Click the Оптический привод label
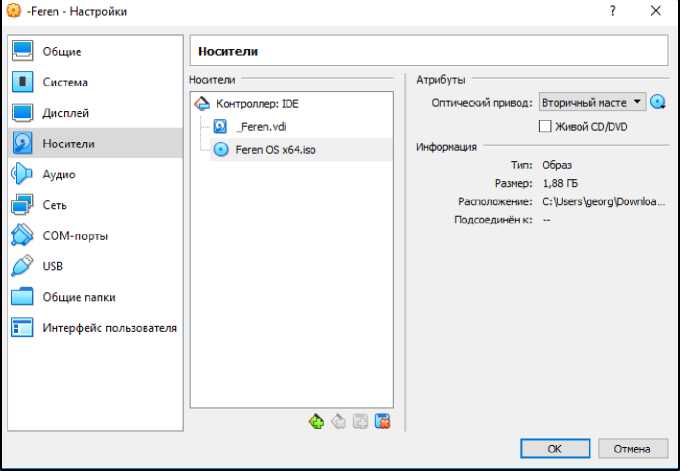 click(482, 103)
